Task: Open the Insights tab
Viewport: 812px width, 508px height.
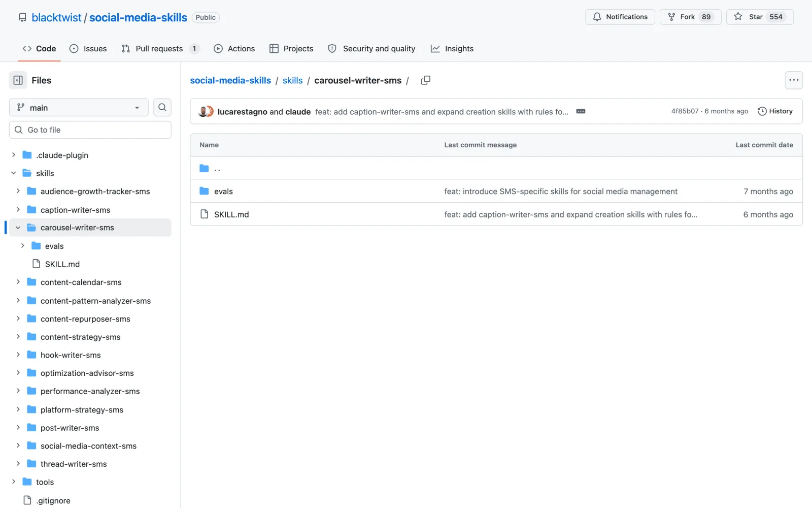Action: point(452,48)
